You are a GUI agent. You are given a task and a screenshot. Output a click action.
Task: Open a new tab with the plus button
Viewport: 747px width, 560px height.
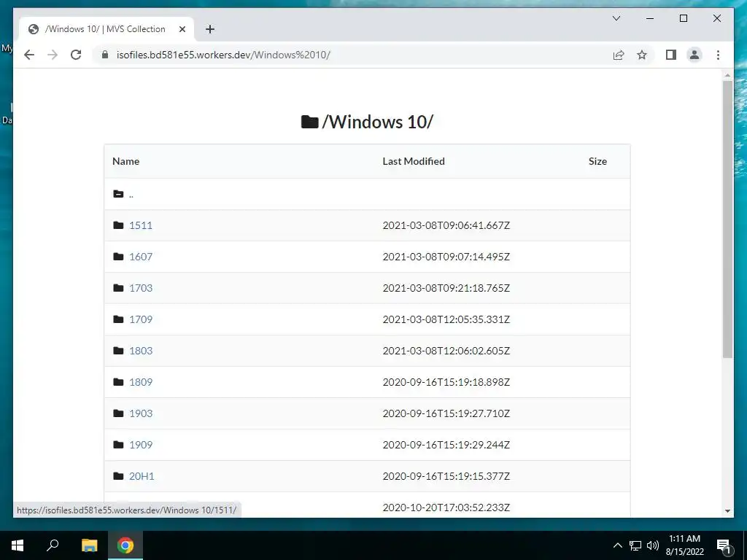[x=209, y=29]
